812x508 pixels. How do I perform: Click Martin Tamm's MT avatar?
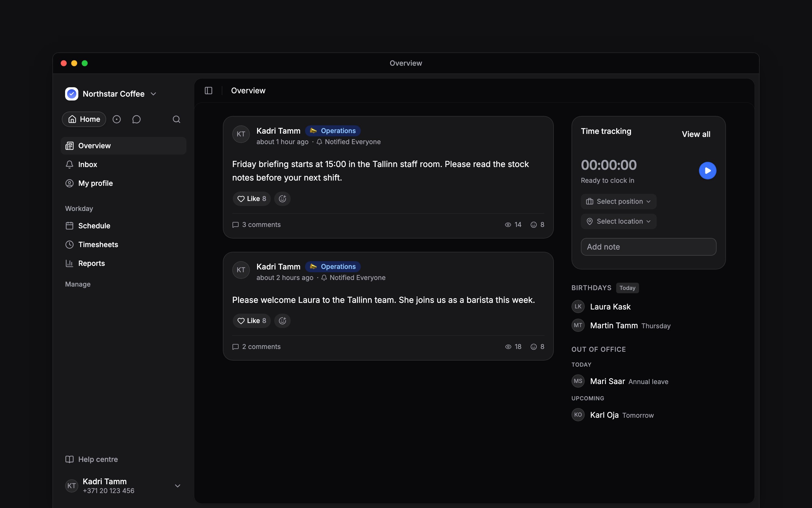578,325
